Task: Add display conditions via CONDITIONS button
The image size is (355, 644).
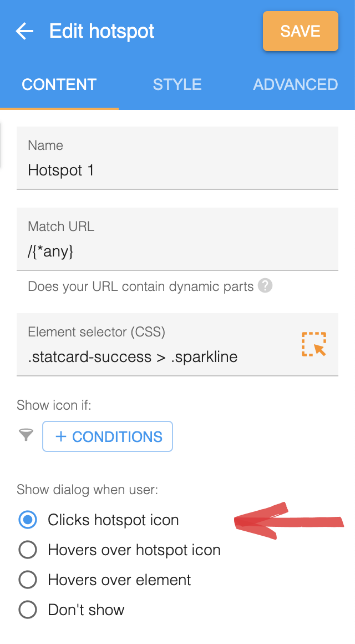Action: (108, 436)
